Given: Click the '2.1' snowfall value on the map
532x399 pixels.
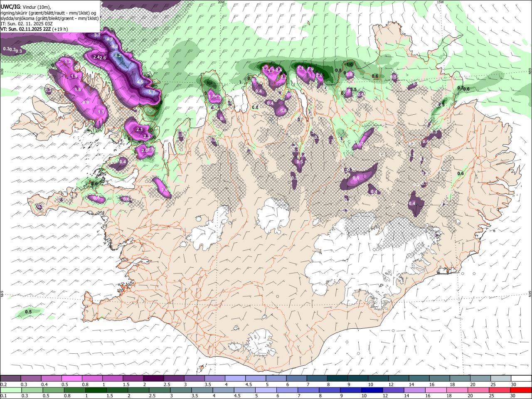Looking at the screenshot, I should click(140, 130).
